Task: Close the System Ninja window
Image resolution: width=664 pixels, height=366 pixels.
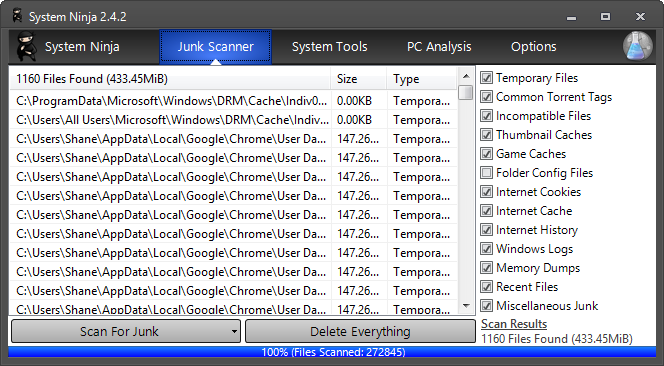Action: point(640,17)
